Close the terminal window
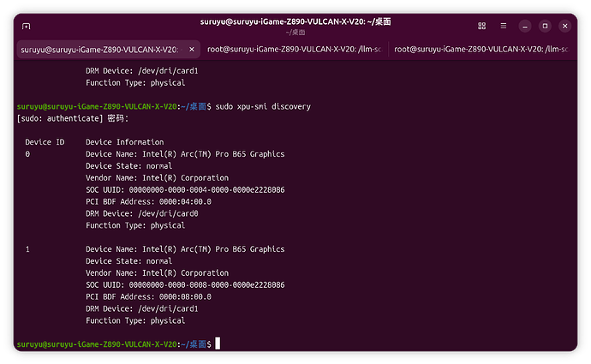 pyautogui.click(x=564, y=26)
